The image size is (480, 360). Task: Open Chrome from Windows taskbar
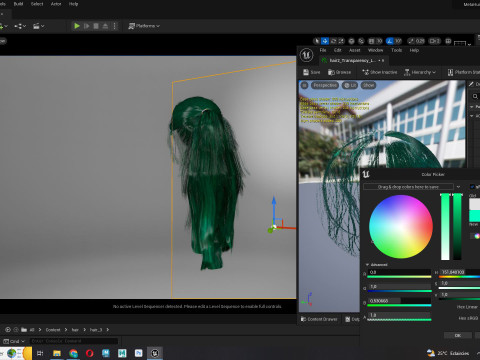tap(73, 353)
